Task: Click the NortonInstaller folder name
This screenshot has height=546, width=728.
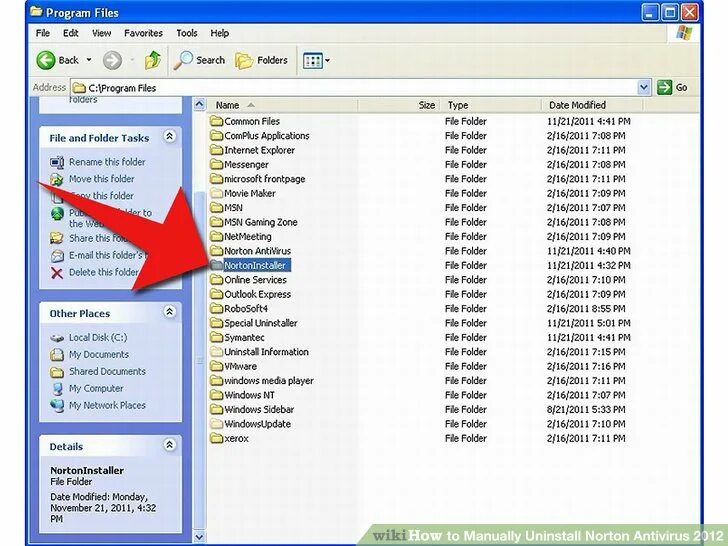Action: [x=255, y=265]
